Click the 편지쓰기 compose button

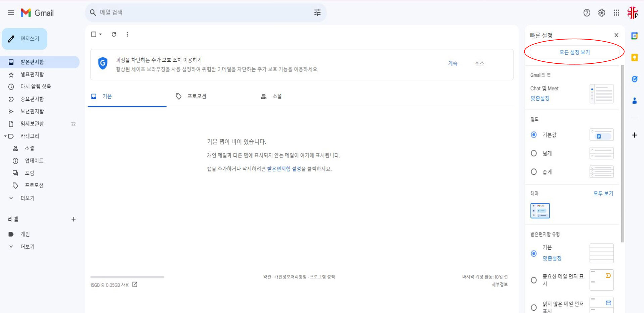(x=24, y=39)
